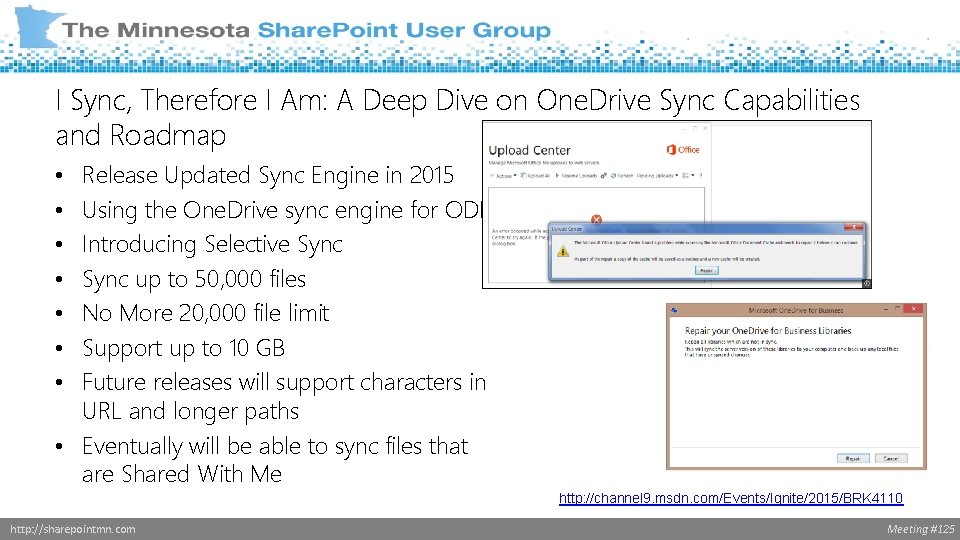Close the OneDrive for Business window
960x540 pixels.
913,309
